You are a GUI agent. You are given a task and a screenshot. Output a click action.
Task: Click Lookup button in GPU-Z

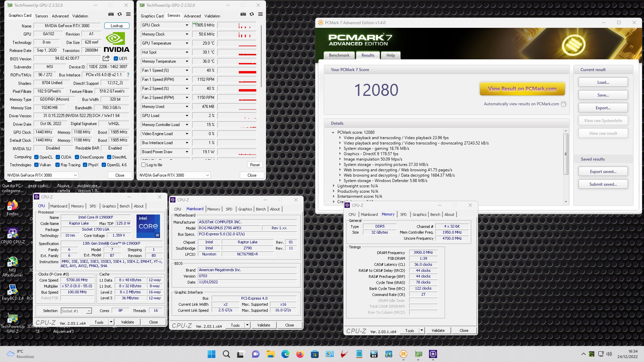point(117,25)
